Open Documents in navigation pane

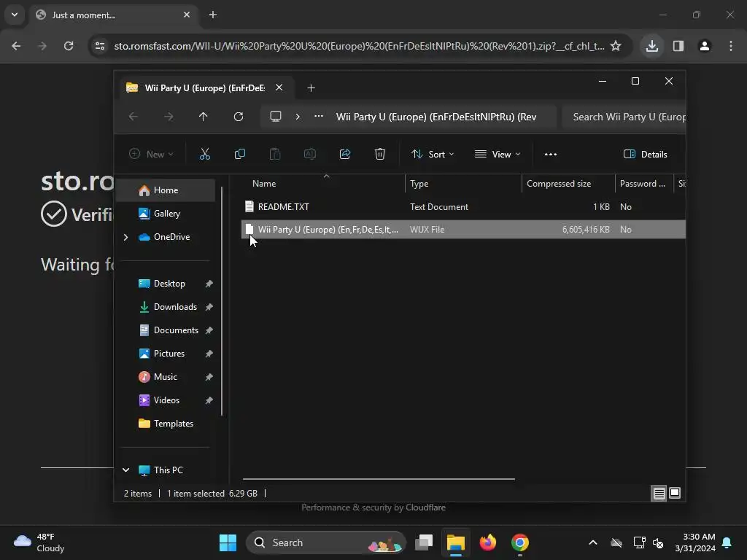click(176, 330)
